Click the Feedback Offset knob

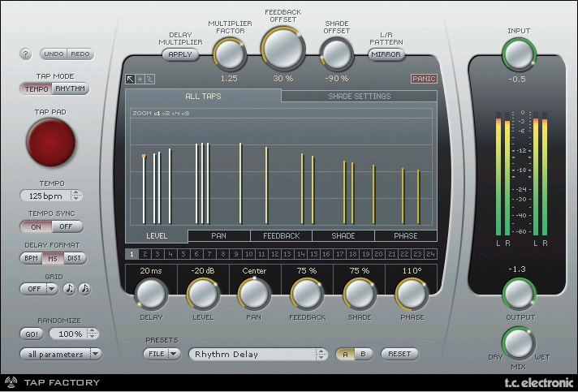pos(283,49)
